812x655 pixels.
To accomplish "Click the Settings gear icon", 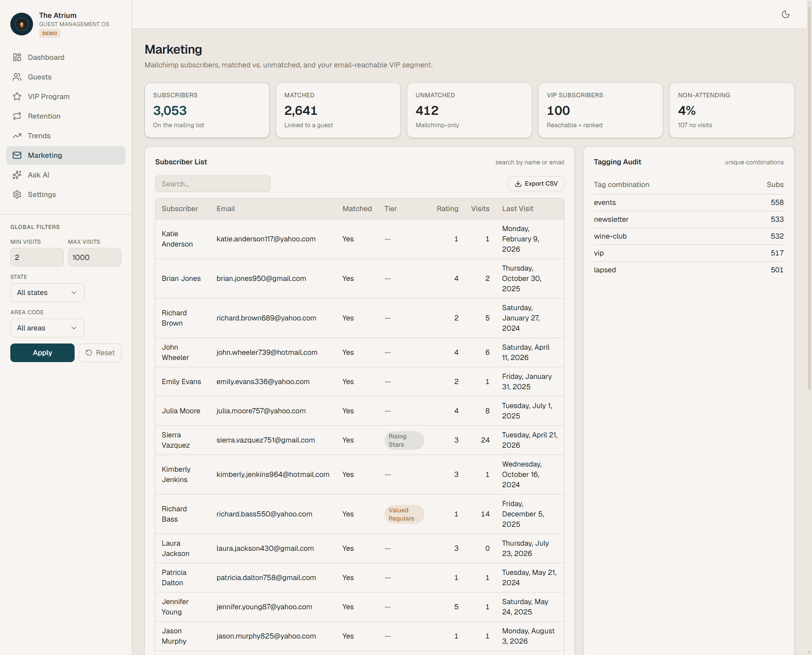I will coord(17,195).
